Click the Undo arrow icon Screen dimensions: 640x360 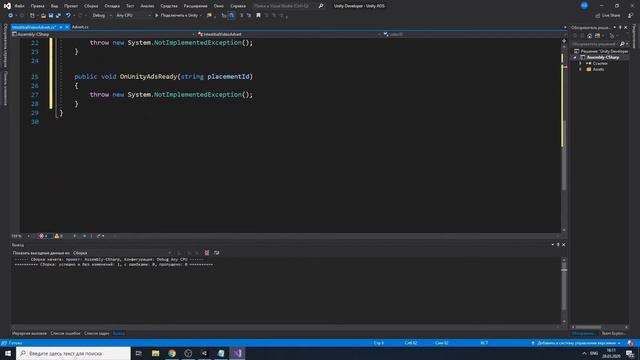68,16
